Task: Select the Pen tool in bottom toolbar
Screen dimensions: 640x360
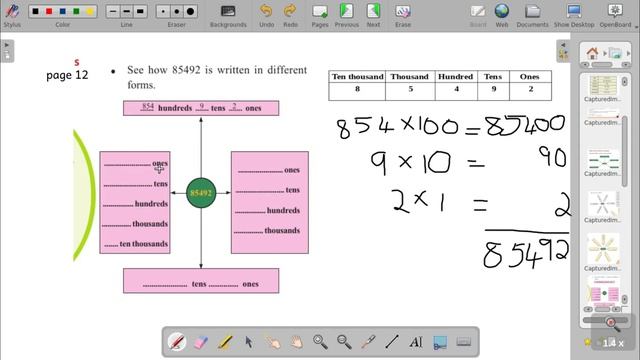Action: [177, 342]
